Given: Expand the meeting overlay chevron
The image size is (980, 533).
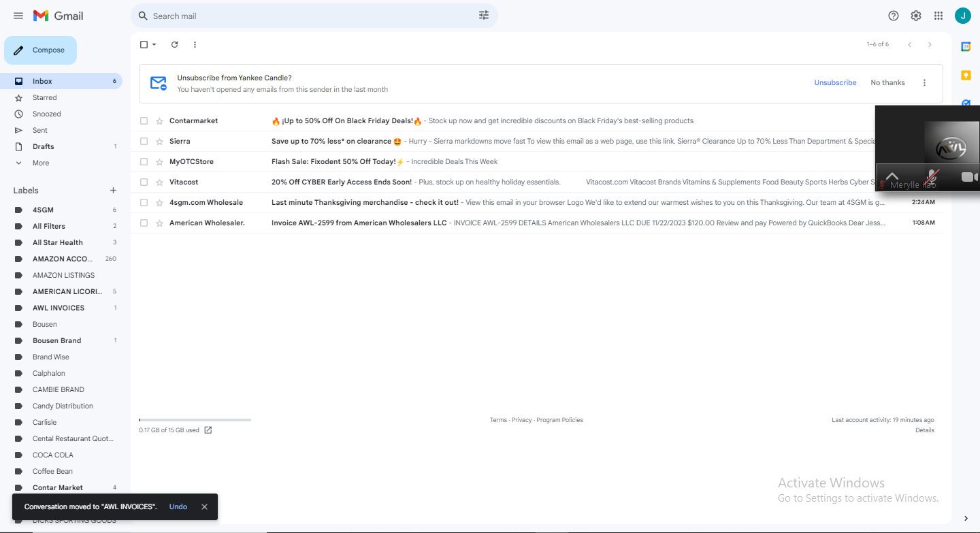Looking at the screenshot, I should pyautogui.click(x=892, y=176).
